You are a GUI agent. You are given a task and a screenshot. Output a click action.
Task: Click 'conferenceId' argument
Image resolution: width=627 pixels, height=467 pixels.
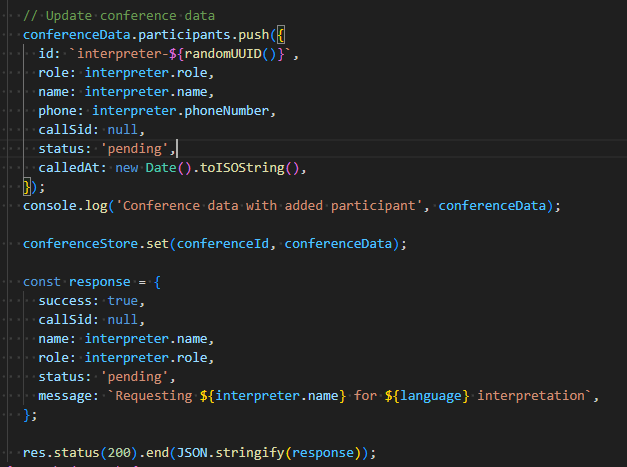[223, 243]
